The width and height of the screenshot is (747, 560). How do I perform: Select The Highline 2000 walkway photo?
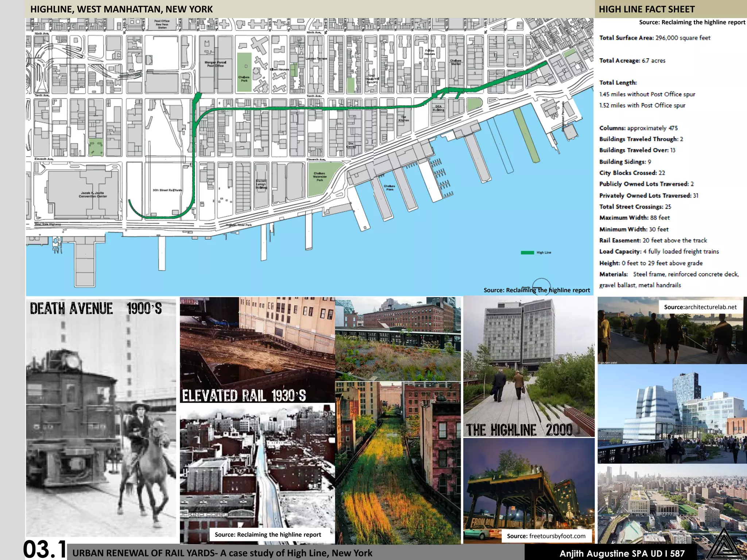click(x=529, y=366)
